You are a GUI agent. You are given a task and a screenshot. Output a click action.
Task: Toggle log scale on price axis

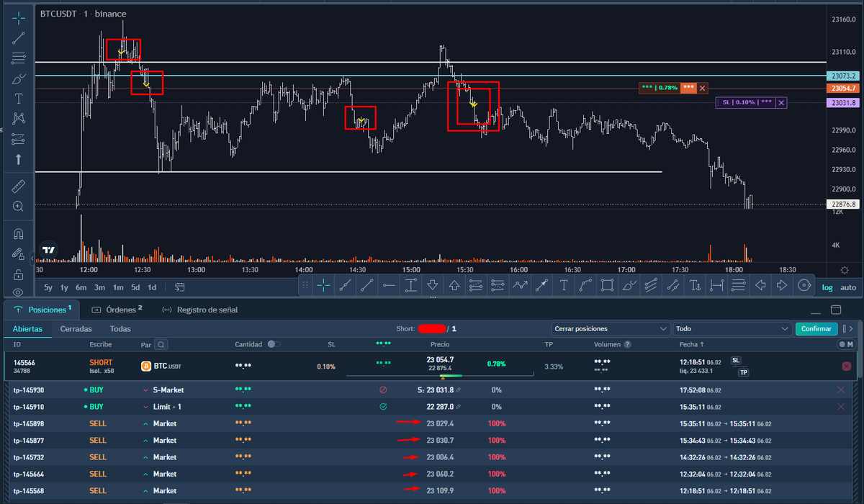pos(827,287)
